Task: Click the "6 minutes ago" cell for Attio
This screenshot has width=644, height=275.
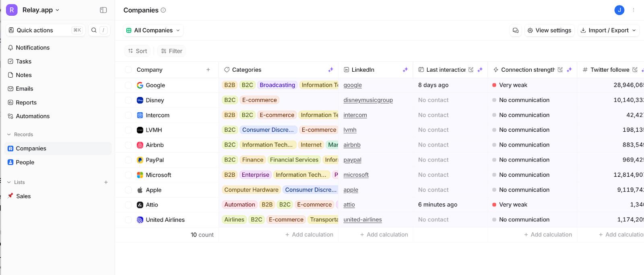Action: point(438,205)
